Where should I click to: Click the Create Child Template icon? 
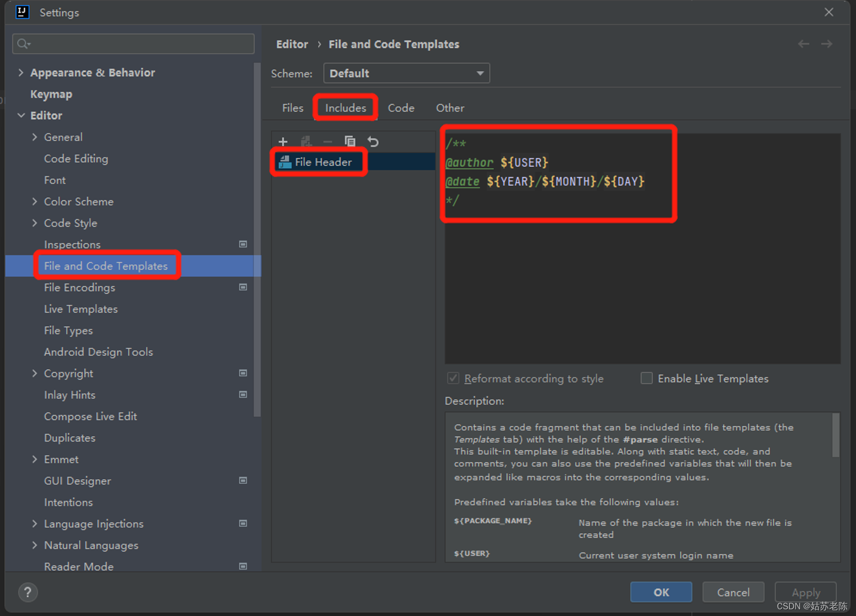tap(306, 141)
